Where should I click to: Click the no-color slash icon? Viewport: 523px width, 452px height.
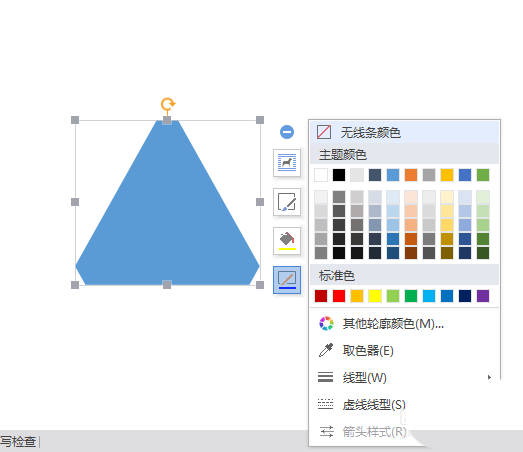(x=324, y=132)
